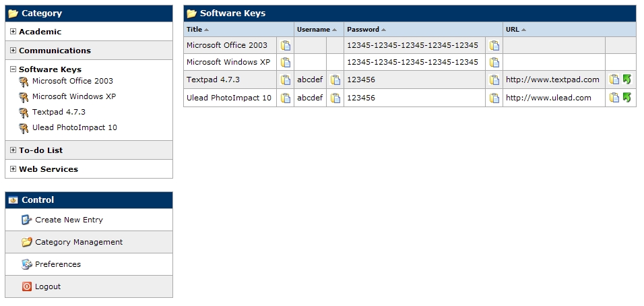The width and height of the screenshot is (644, 306).
Task: Click the Textpad row password 123456
Action: pyautogui.click(x=361, y=80)
